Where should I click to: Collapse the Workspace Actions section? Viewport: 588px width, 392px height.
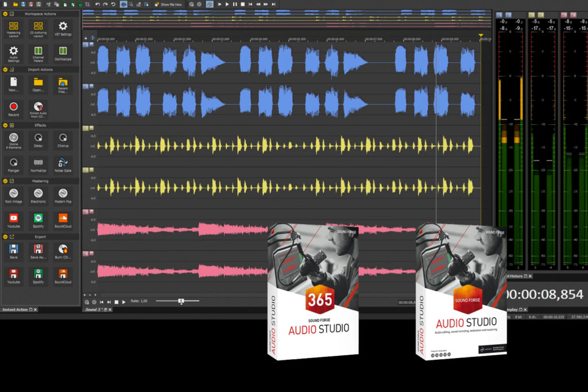pyautogui.click(x=5, y=14)
